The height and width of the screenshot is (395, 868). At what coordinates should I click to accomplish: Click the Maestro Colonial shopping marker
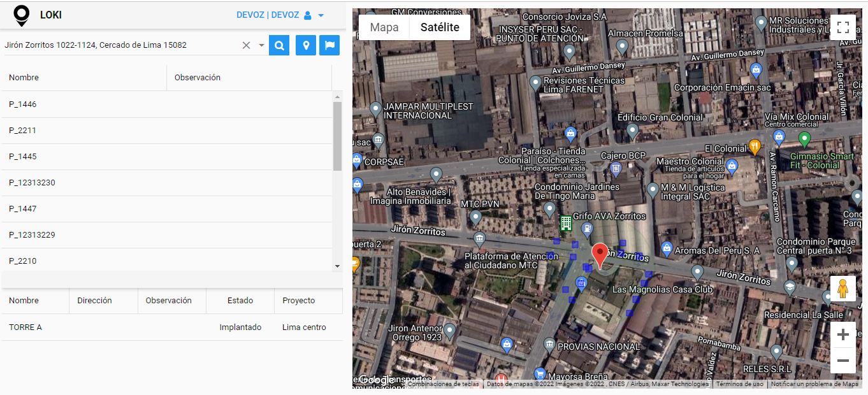coord(732,167)
